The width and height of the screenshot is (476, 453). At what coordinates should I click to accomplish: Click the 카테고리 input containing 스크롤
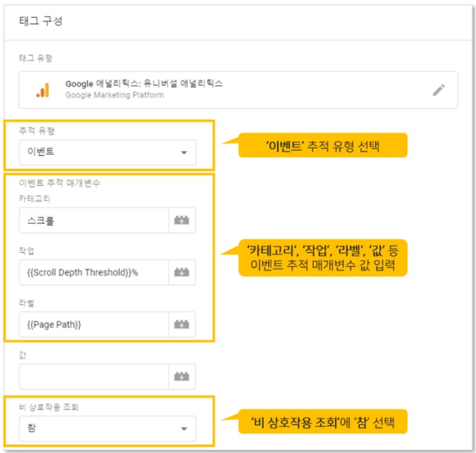point(94,220)
